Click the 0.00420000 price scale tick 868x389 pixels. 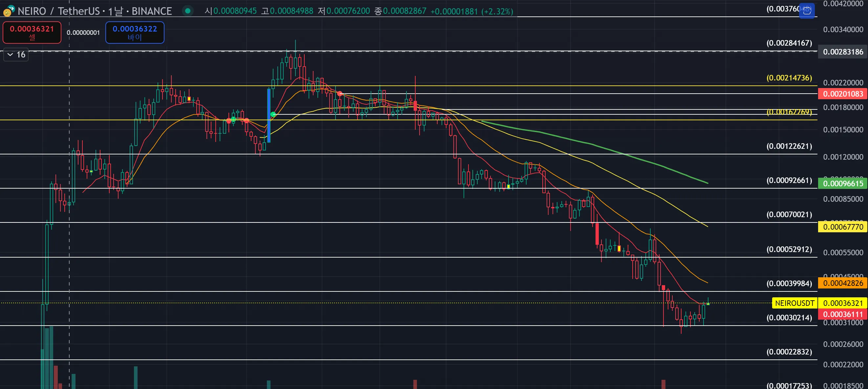(x=843, y=4)
